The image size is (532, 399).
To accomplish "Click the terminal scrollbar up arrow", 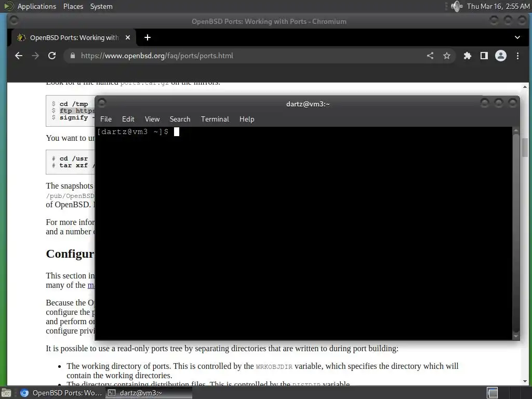I will [516, 130].
